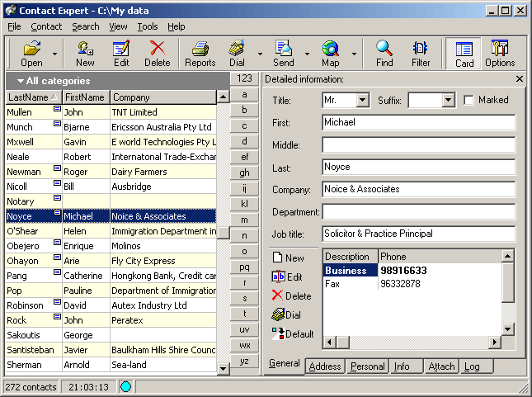Select the O'Shear Helen contact row
532x397 pixels.
click(x=111, y=231)
